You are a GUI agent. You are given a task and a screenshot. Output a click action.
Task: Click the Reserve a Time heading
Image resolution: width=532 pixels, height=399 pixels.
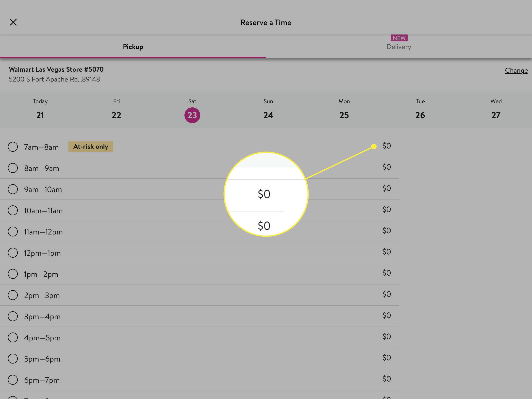[266, 22]
